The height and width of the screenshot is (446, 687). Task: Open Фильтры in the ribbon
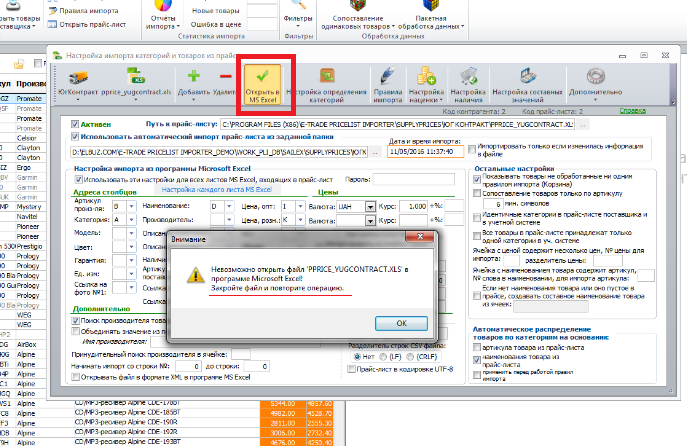click(x=298, y=16)
